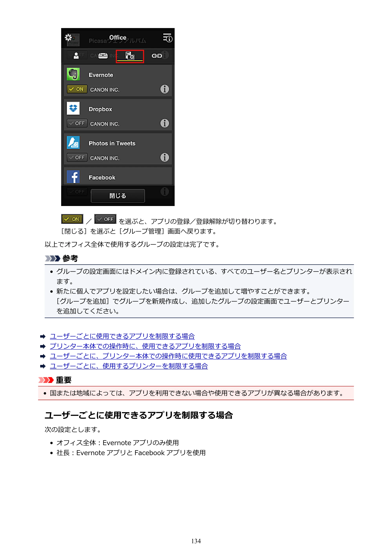Click the 参考 heading
392x555 pixels.
click(70, 258)
